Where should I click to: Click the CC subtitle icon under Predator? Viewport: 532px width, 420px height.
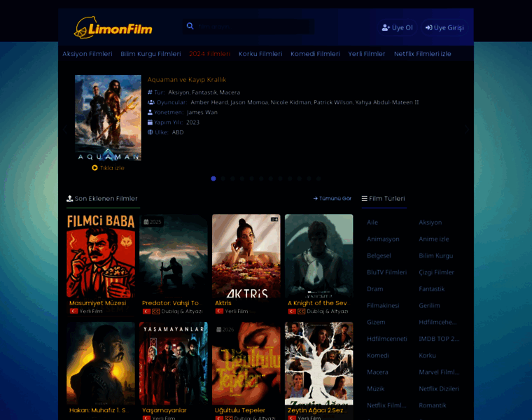[155, 311]
